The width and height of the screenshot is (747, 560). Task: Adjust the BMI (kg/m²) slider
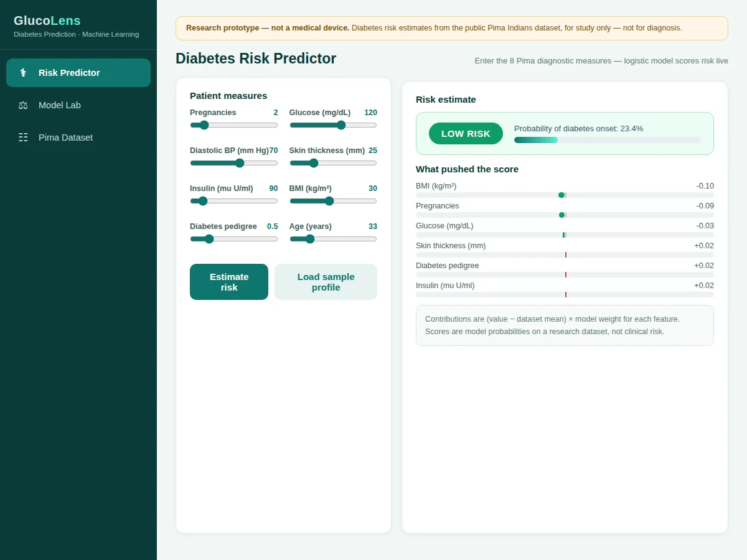pyautogui.click(x=333, y=201)
